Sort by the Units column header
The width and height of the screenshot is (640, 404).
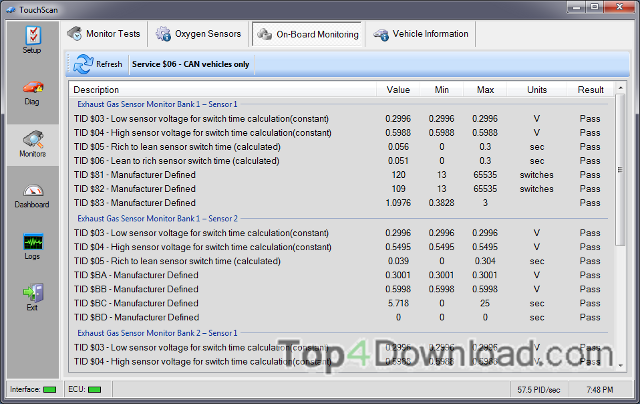coord(537,90)
